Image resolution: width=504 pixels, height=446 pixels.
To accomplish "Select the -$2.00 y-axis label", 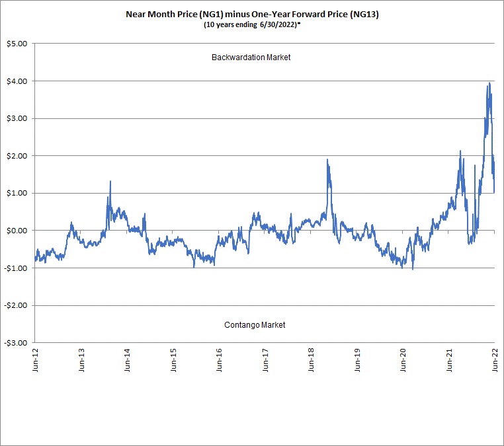I will (16, 305).
